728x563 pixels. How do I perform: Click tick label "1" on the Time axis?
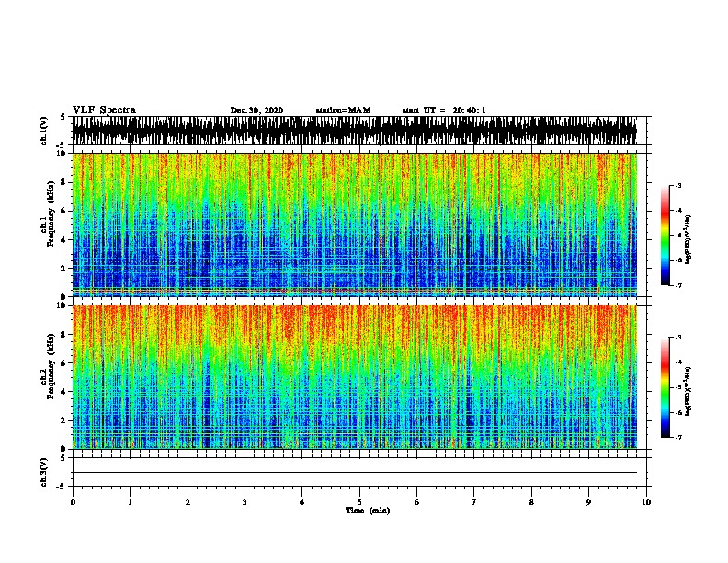click(130, 502)
